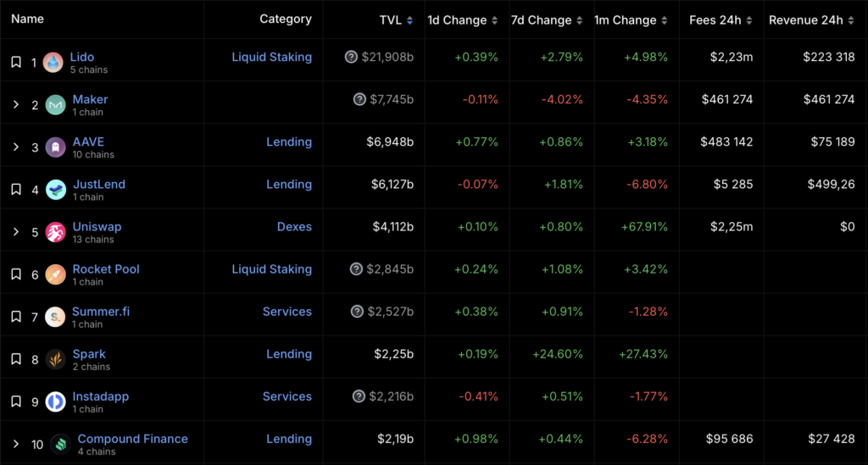Click the question mark beside Lido TVL
The width and height of the screenshot is (868, 465).
pos(351,57)
